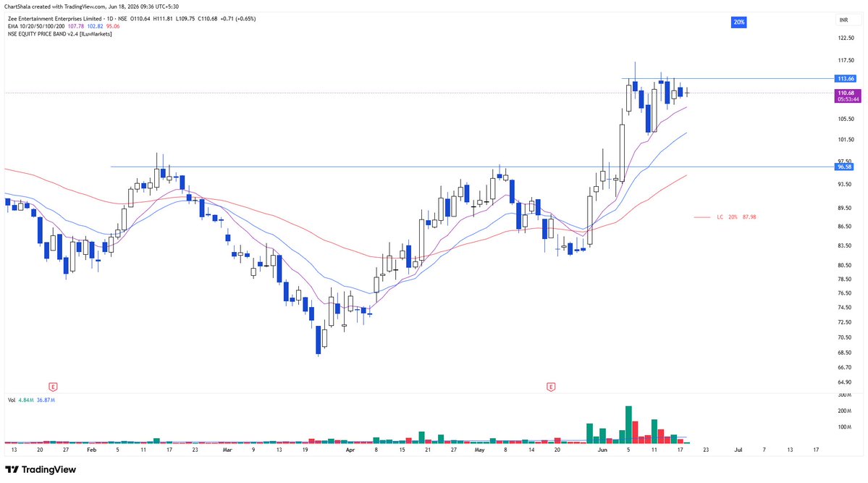Select the EMA 10/20/50/100/200 indicator legend
This screenshot has height=483, width=868.
click(x=36, y=26)
